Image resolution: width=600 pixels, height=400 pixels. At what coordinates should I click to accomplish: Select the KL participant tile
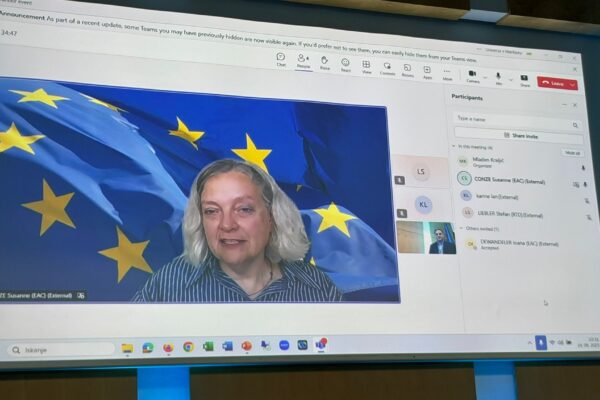[x=423, y=204]
